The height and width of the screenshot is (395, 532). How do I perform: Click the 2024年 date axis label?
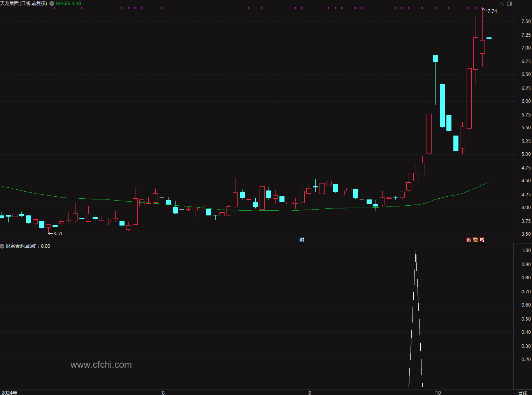click(9, 392)
